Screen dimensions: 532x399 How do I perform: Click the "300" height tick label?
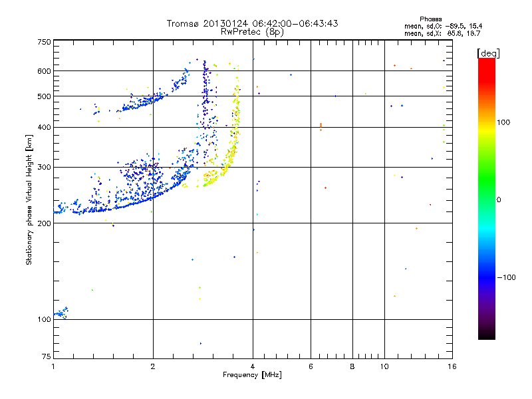click(x=44, y=168)
